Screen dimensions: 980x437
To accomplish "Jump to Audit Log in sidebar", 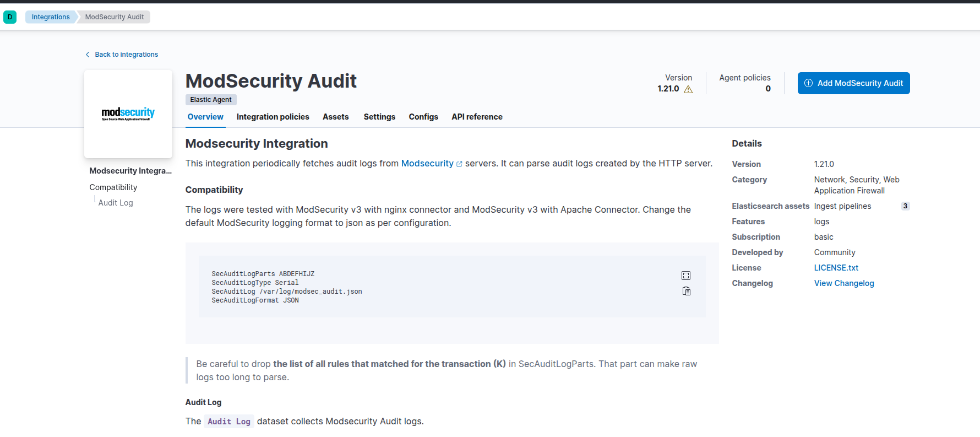I will click(116, 203).
